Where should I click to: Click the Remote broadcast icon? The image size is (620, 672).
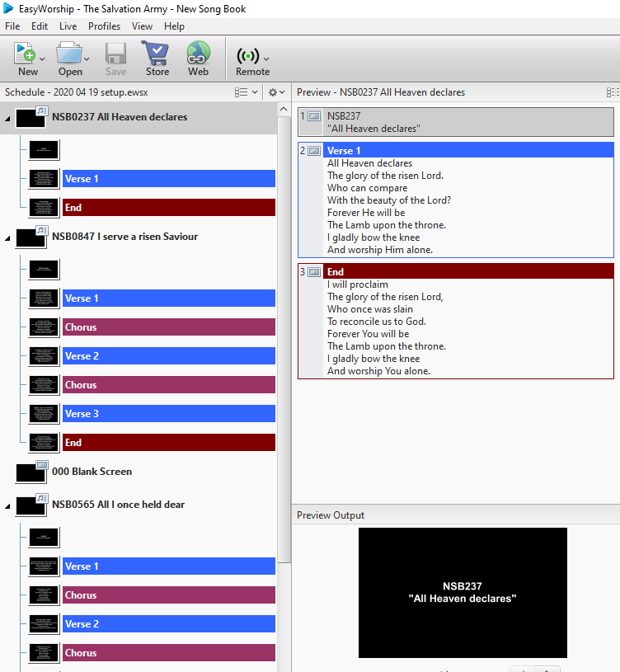[247, 56]
